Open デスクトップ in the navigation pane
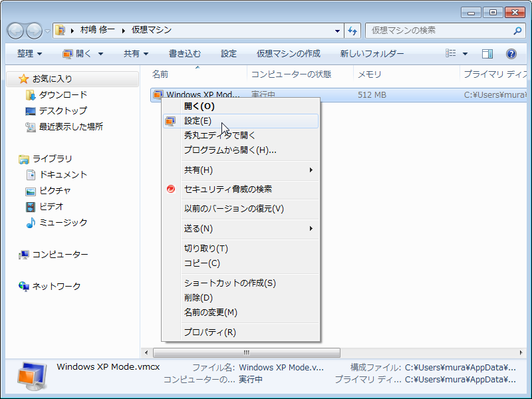Viewport: 532px width, 399px height. point(63,111)
